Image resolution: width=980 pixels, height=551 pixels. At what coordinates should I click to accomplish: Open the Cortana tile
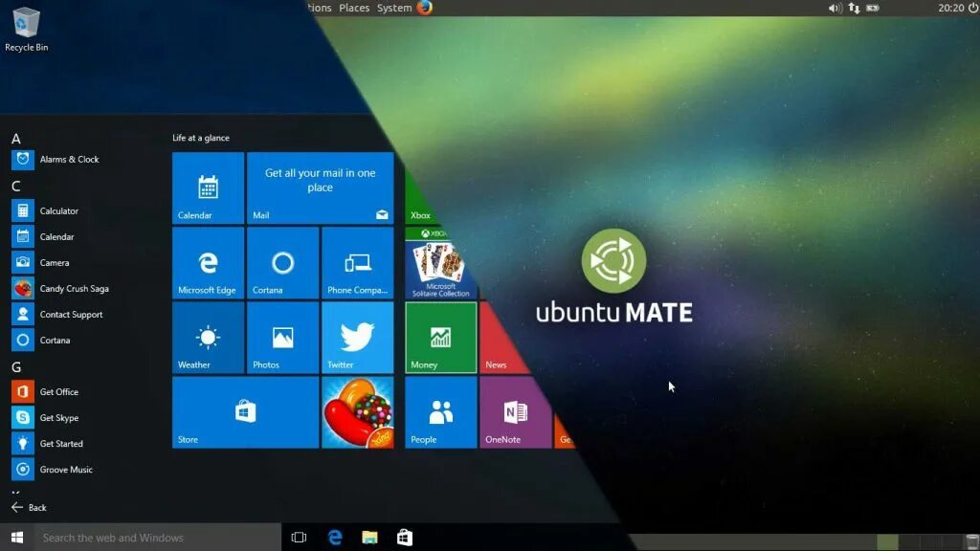tap(282, 263)
